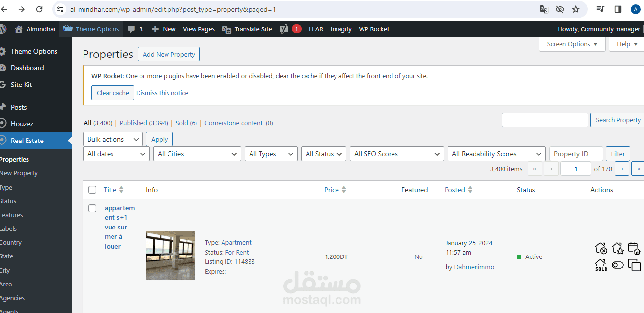Open the All SEO Scores filter dropdown

(396, 154)
